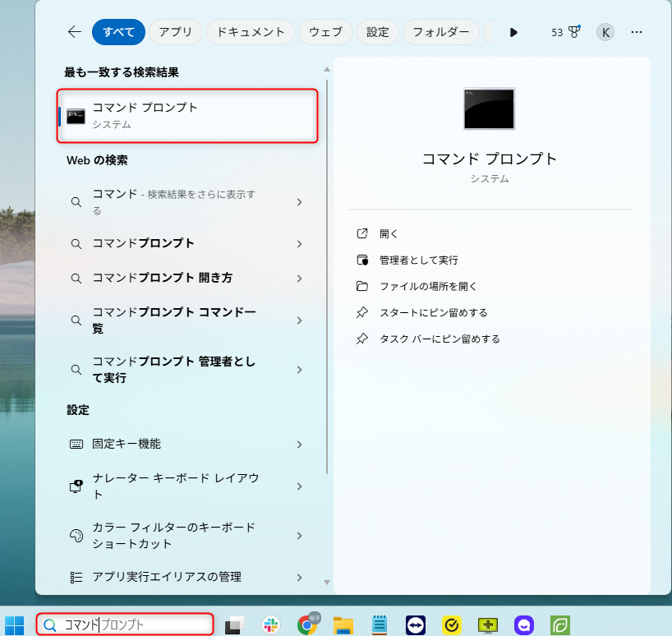672x636 pixels.
Task: Click the 開く external-open icon
Action: pos(362,233)
